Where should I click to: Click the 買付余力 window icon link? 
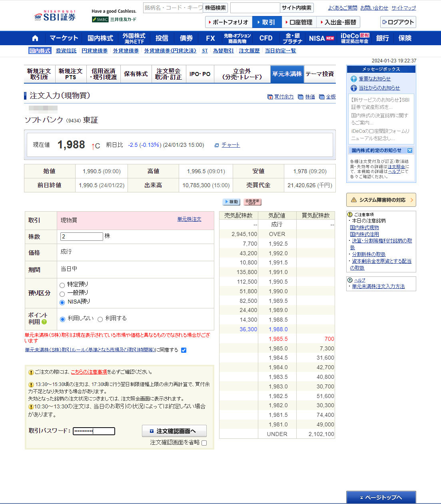click(270, 97)
